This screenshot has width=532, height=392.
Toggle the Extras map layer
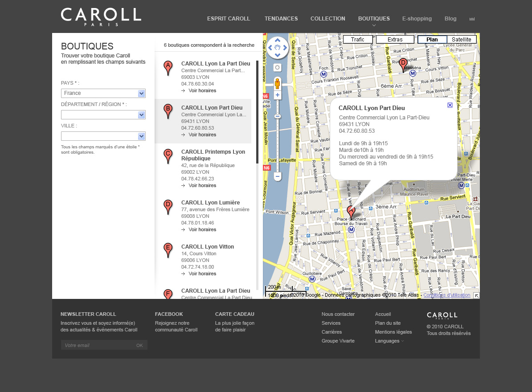(395, 39)
